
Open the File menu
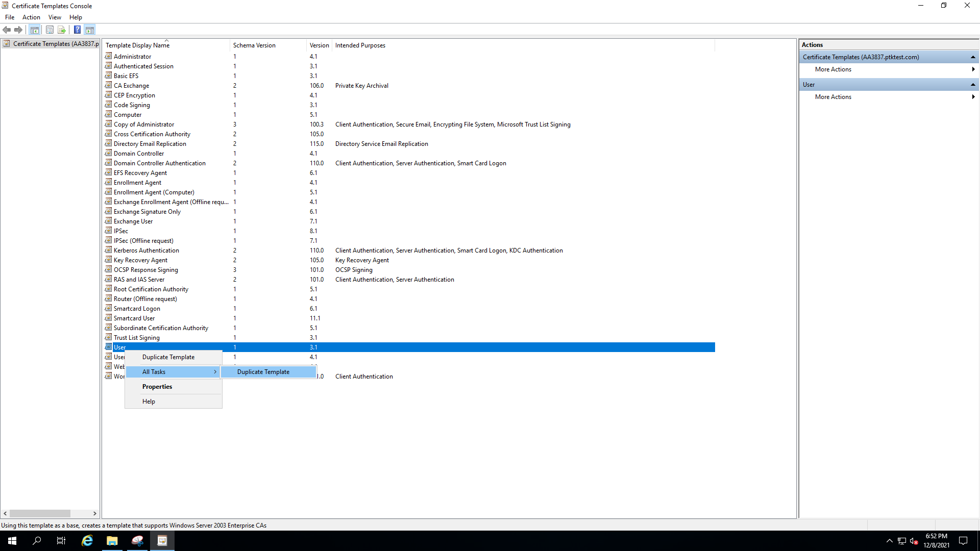click(10, 17)
